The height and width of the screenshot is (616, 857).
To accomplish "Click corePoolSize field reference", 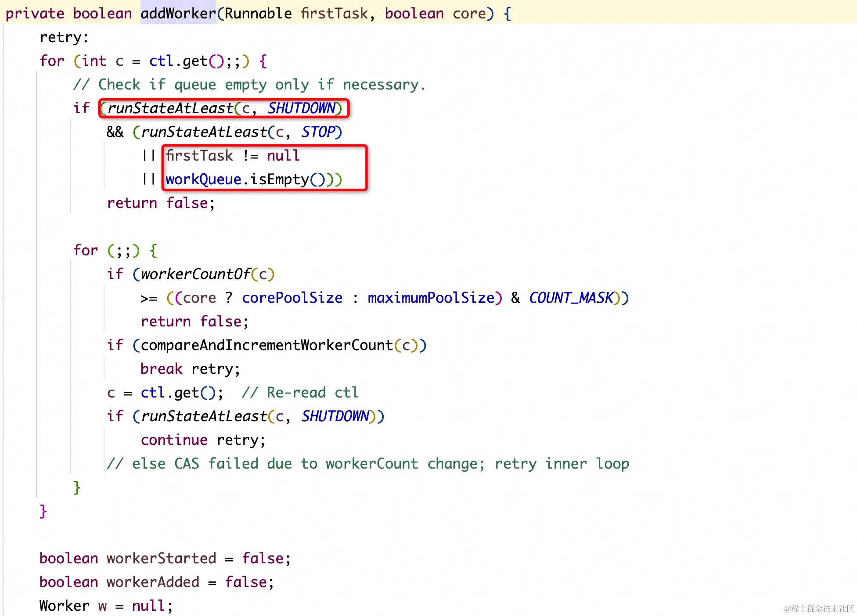I will coord(292,298).
